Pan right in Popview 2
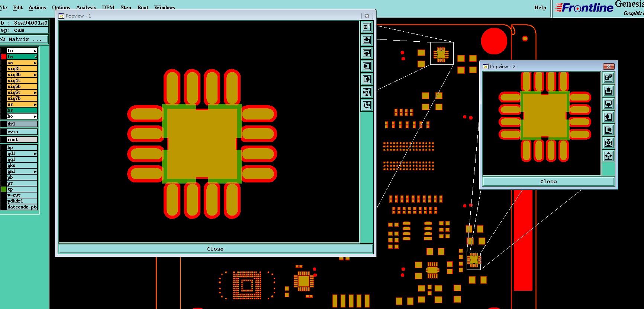Image resolution: width=644 pixels, height=309 pixels. pos(608,130)
